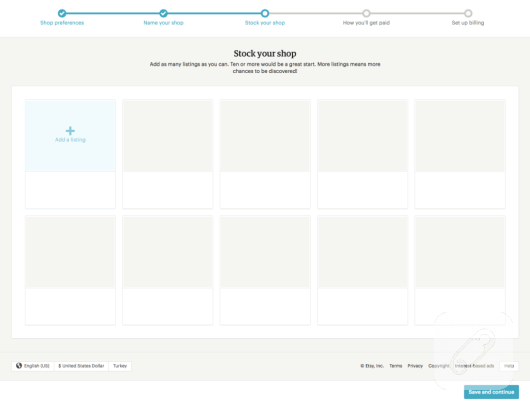Viewport: 530px width, 403px height.
Task: Click the plus icon to add a listing
Action: [70, 131]
